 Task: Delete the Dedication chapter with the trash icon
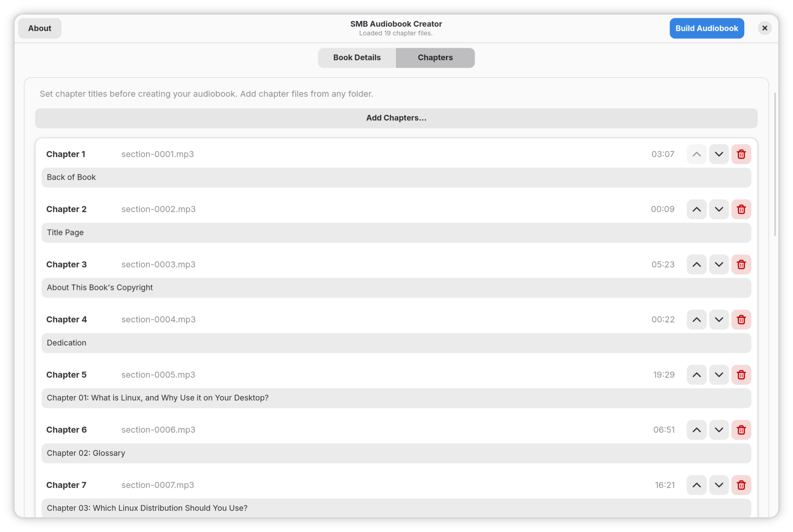pos(741,320)
